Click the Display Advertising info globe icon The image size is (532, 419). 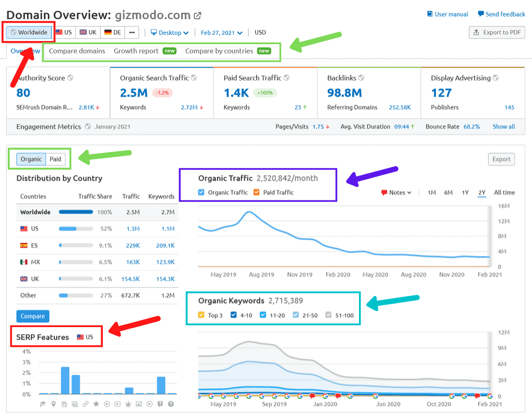coord(496,78)
